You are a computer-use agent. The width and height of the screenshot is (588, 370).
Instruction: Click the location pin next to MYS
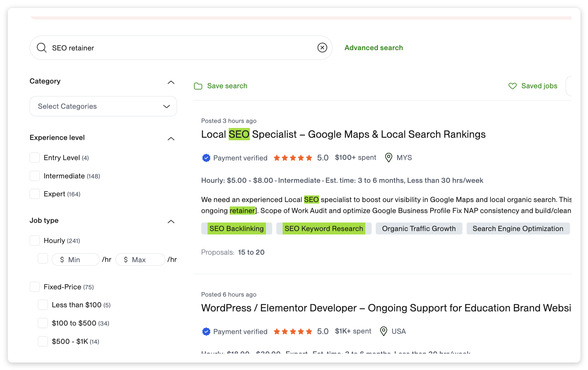(x=389, y=158)
